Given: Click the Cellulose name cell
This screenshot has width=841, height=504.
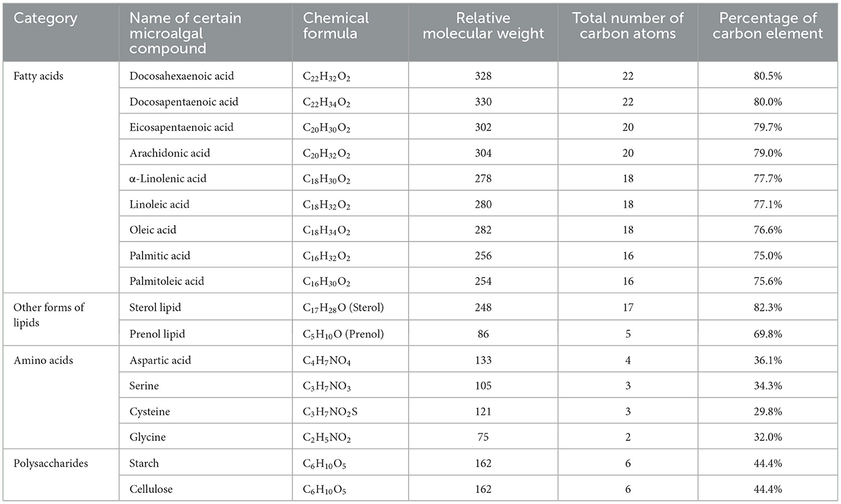Looking at the screenshot, I should click(150, 489).
